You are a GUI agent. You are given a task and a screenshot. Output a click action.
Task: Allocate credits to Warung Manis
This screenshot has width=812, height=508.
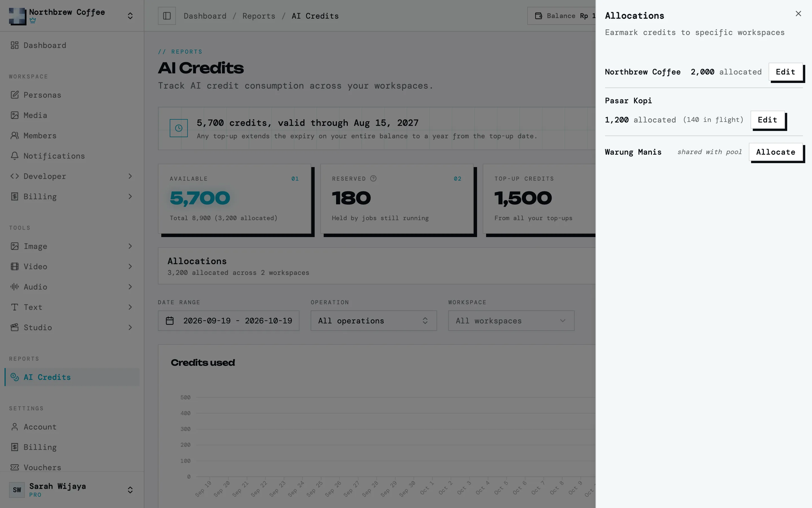click(x=775, y=152)
